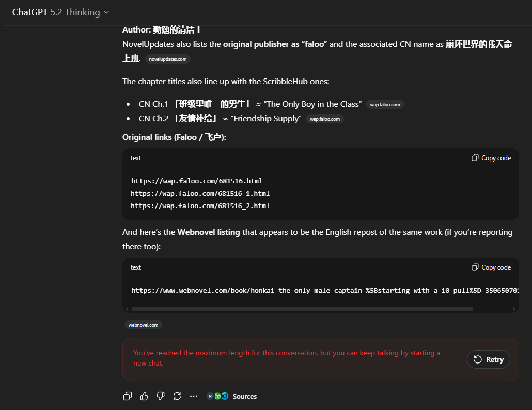The image size is (532, 410).
Task: Click the thumbs down icon
Action: click(x=161, y=396)
